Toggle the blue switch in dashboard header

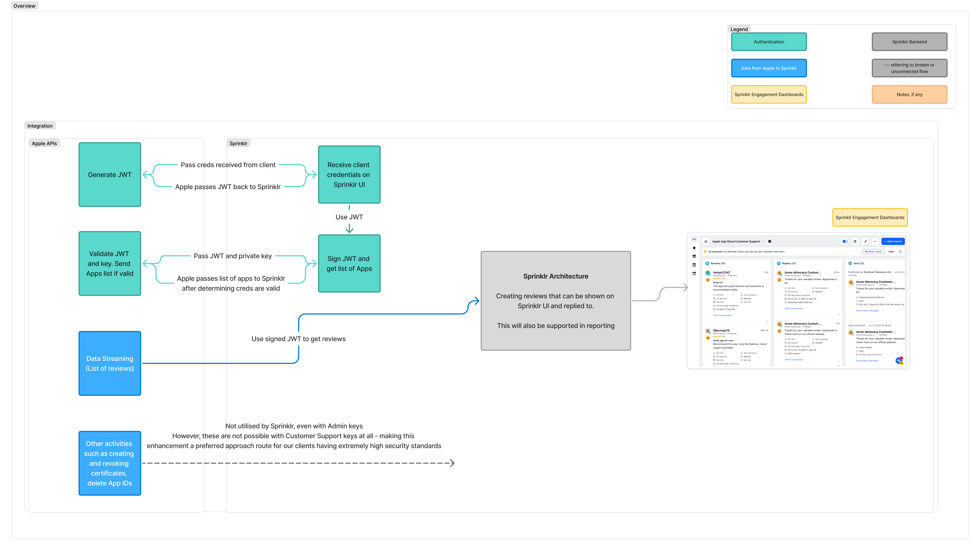[x=845, y=241]
